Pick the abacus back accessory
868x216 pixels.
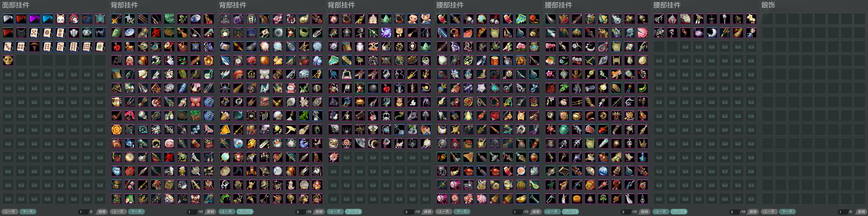(143, 19)
